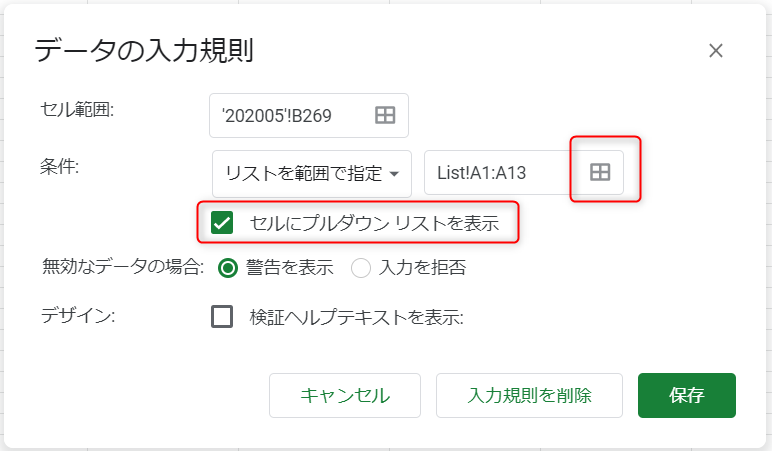Open the range picker grid icon beside List!A1:A13

[600, 172]
